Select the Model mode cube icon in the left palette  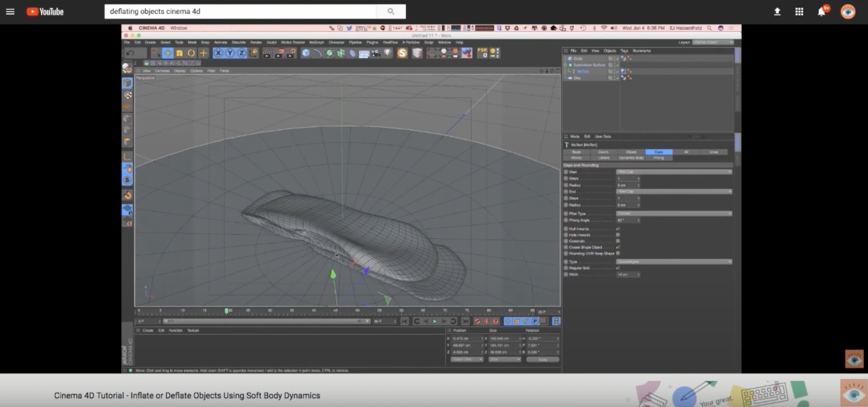[127, 83]
